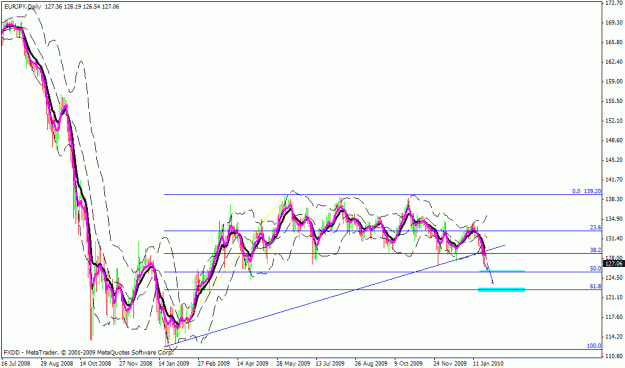Click the 117.60 price axis label
625x368 pixels.
click(x=614, y=317)
